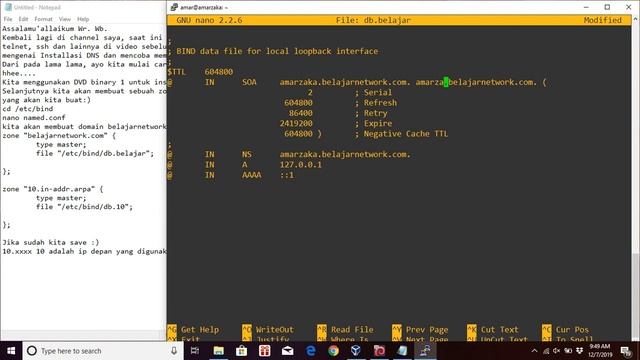Click the microphone icon in search box

click(174, 351)
